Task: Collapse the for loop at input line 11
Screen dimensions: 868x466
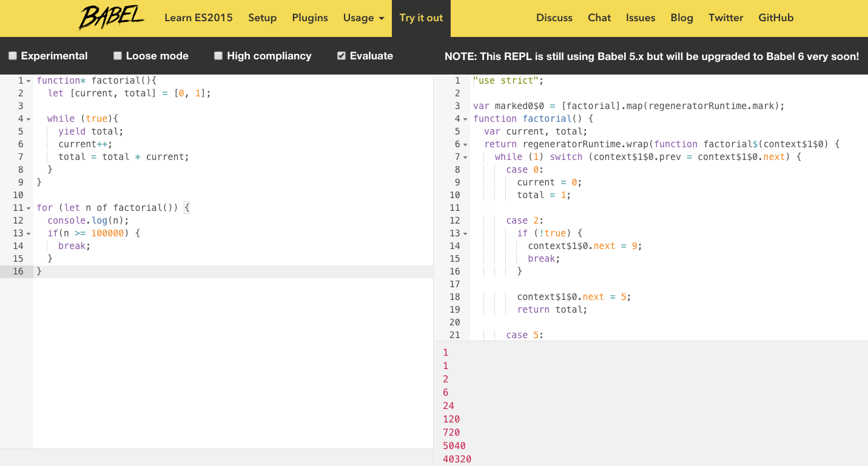Action: (29, 208)
